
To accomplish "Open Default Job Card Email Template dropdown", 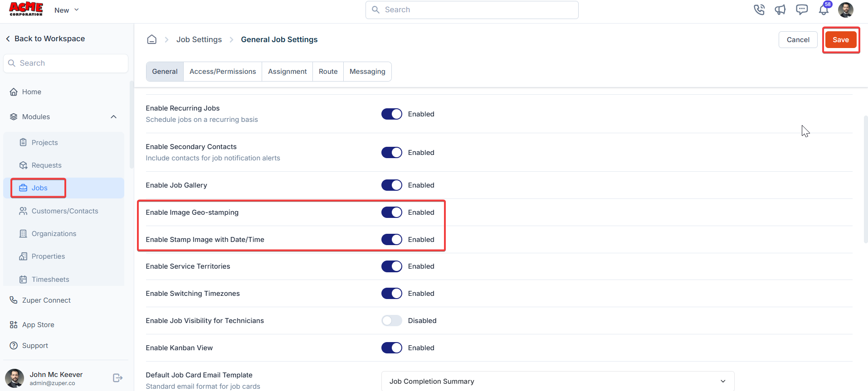I will (558, 381).
